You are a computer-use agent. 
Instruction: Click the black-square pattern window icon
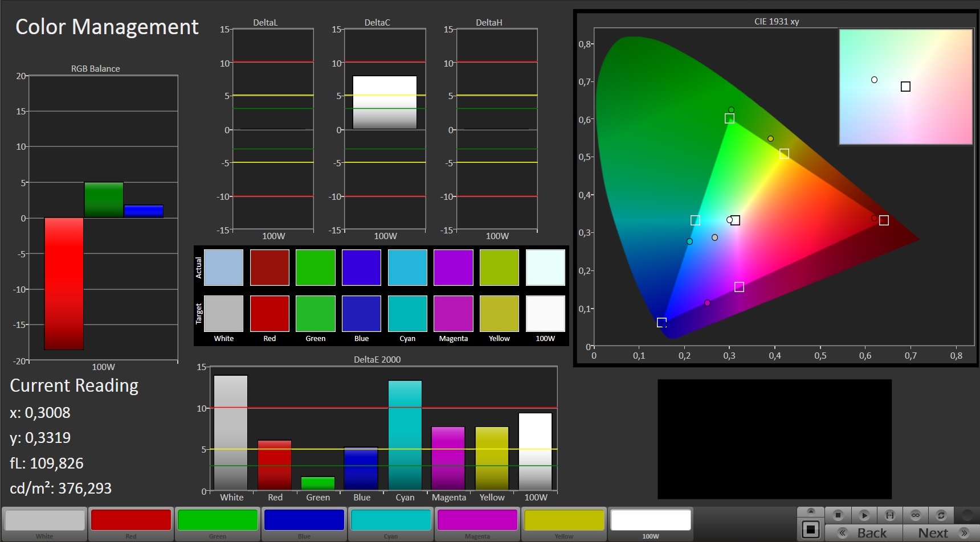click(811, 529)
